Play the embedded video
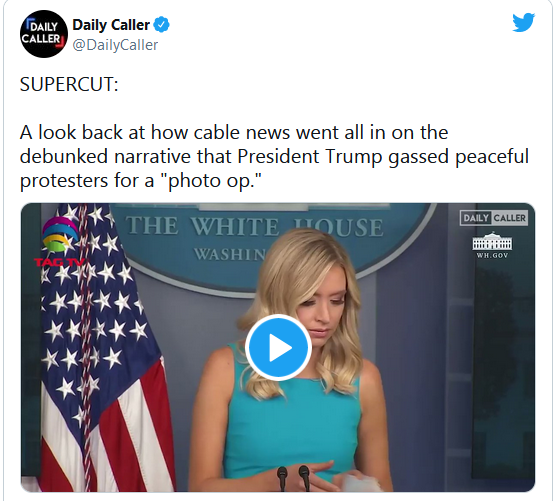The width and height of the screenshot is (555, 501). (x=278, y=347)
